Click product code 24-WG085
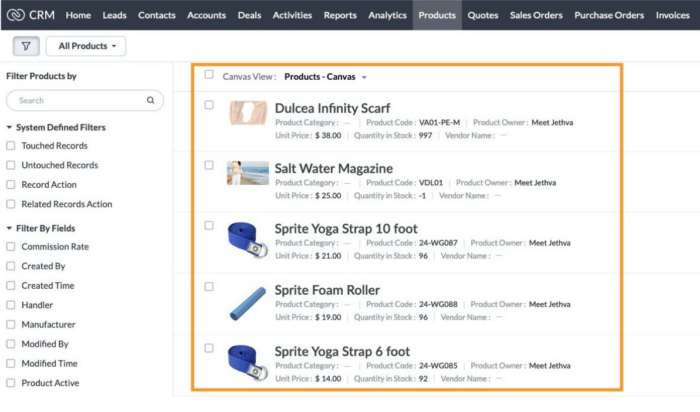Screen dimensions: 700x412 [x=438, y=366]
